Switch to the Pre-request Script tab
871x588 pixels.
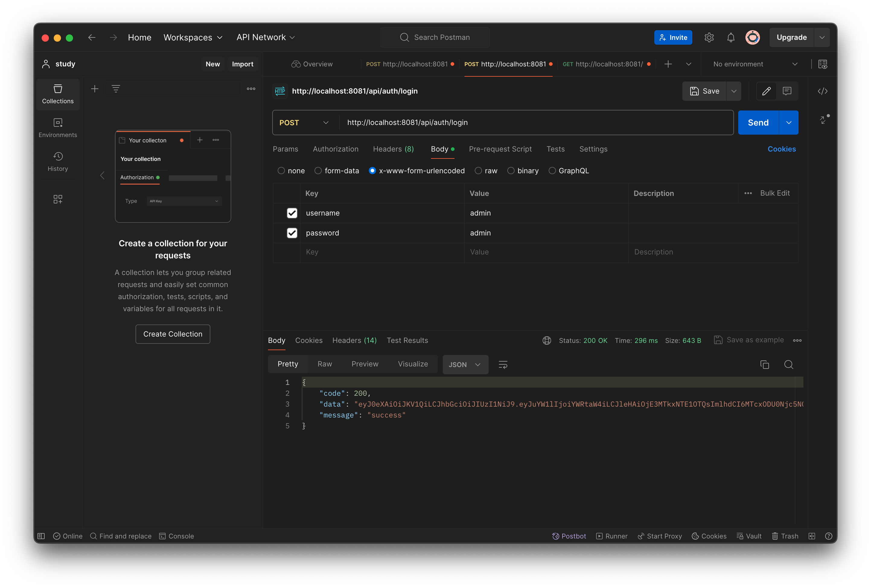tap(500, 149)
